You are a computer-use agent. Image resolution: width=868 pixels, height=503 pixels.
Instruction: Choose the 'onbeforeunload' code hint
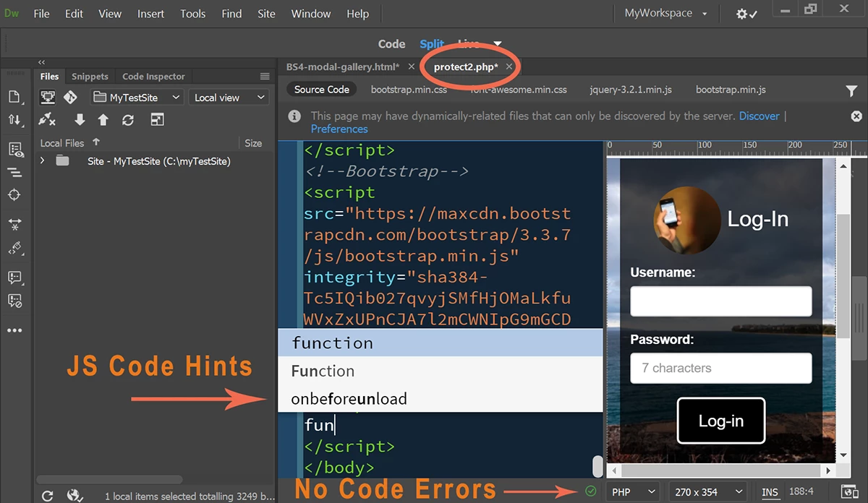440,398
